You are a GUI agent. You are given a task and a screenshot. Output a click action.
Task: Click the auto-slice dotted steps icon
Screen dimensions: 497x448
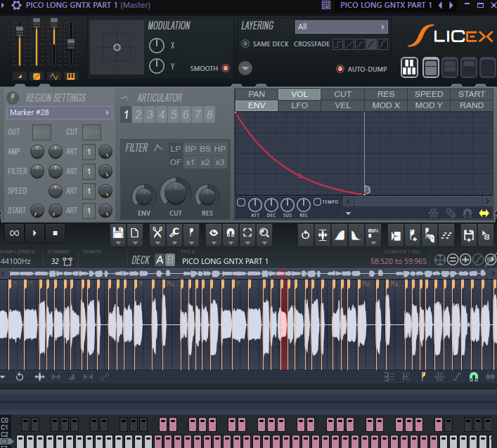coord(446,235)
